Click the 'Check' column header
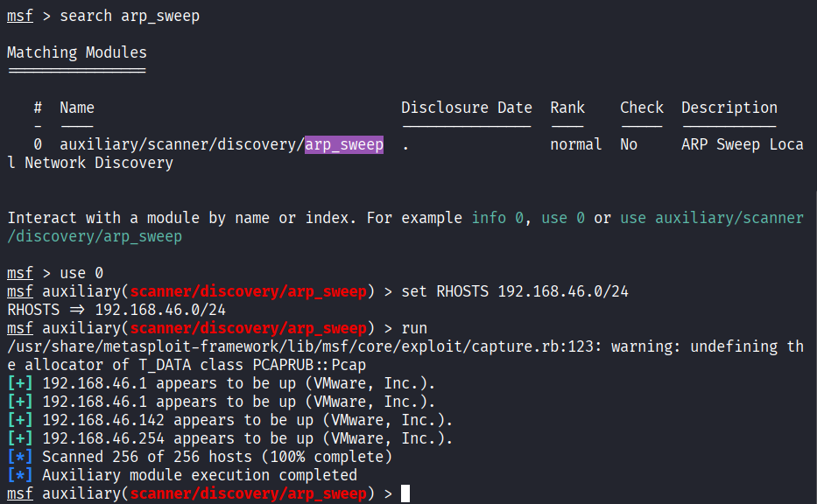Viewport: 817px width, 504px height. pyautogui.click(x=641, y=107)
